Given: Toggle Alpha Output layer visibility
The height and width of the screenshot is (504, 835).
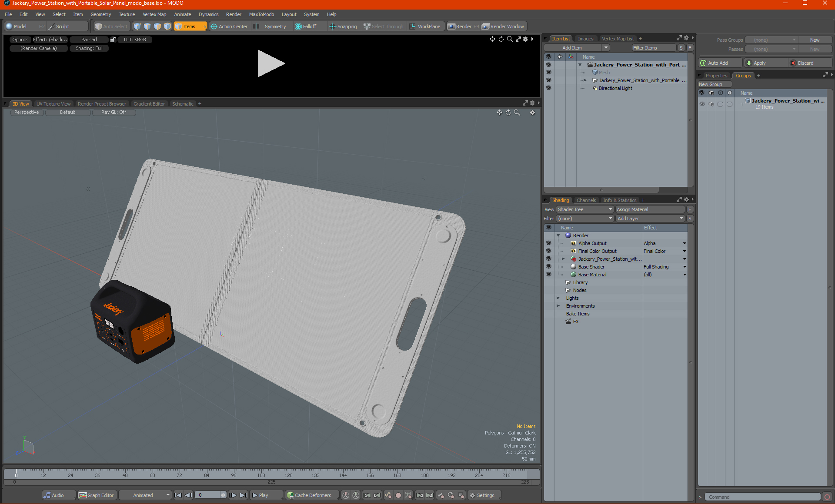Looking at the screenshot, I should (548, 243).
